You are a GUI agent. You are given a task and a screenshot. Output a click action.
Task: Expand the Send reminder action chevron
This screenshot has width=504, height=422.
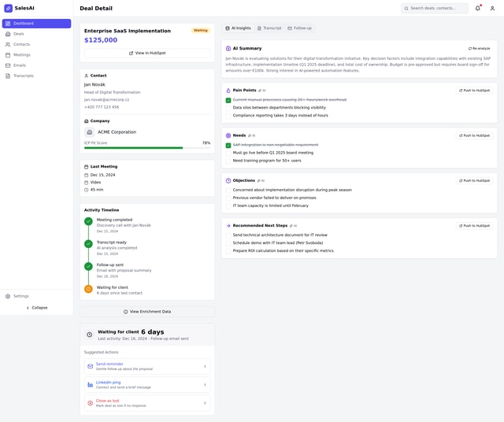(x=205, y=366)
